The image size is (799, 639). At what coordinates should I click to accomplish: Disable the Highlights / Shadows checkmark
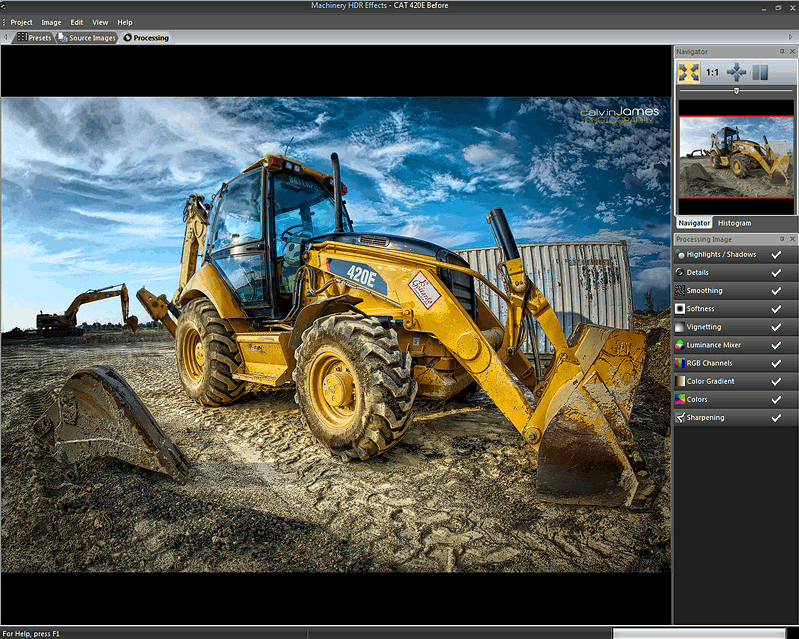(x=776, y=255)
